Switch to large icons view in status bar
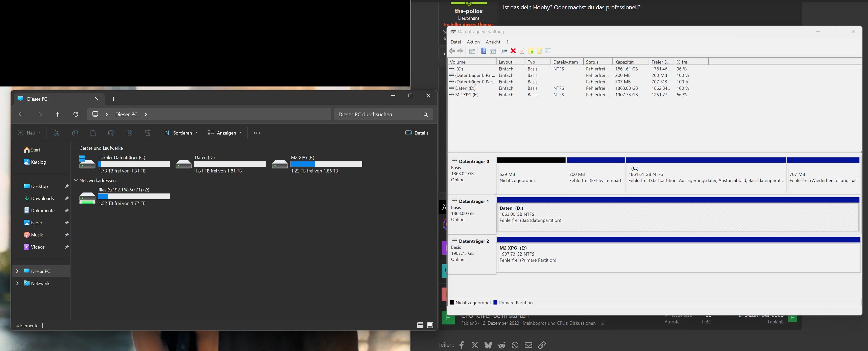This screenshot has height=351, width=868. coord(430,325)
